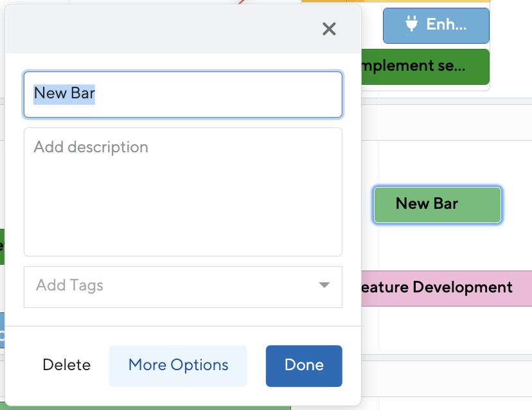Select the green New Bar timeline item

click(438, 204)
